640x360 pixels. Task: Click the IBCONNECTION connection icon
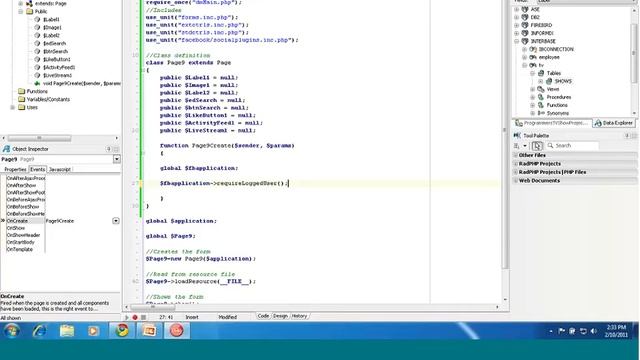(533, 49)
